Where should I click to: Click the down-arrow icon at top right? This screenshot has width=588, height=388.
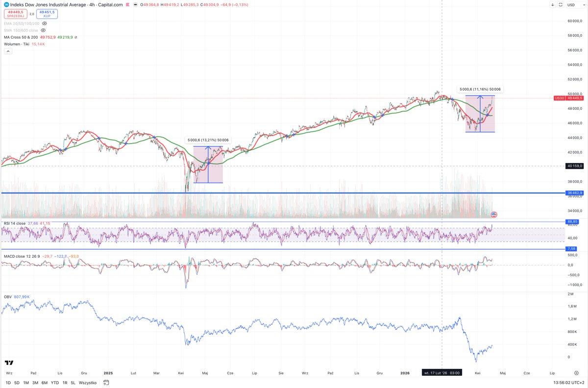(x=552, y=5)
